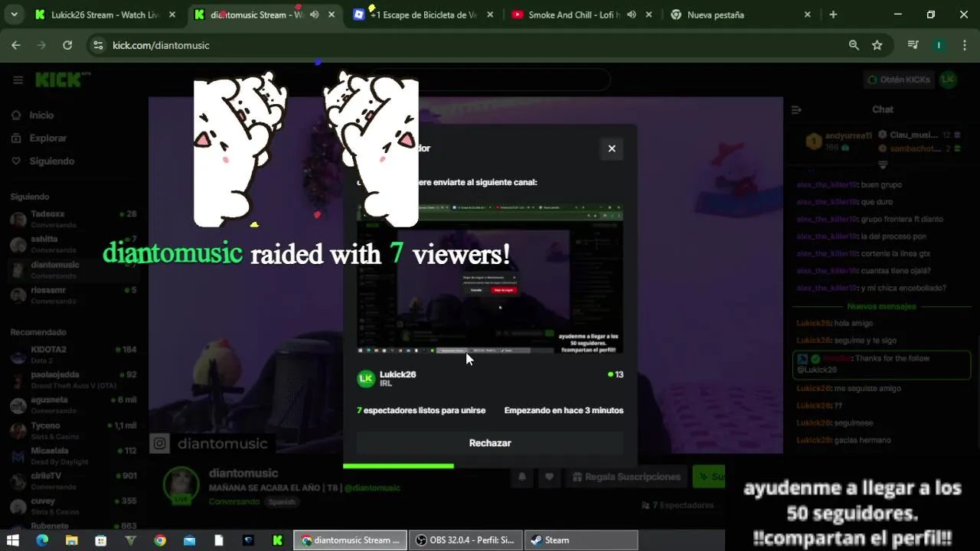Click Lukick26 message 'hola amigo'
This screenshot has height=551, width=980.
coord(853,323)
